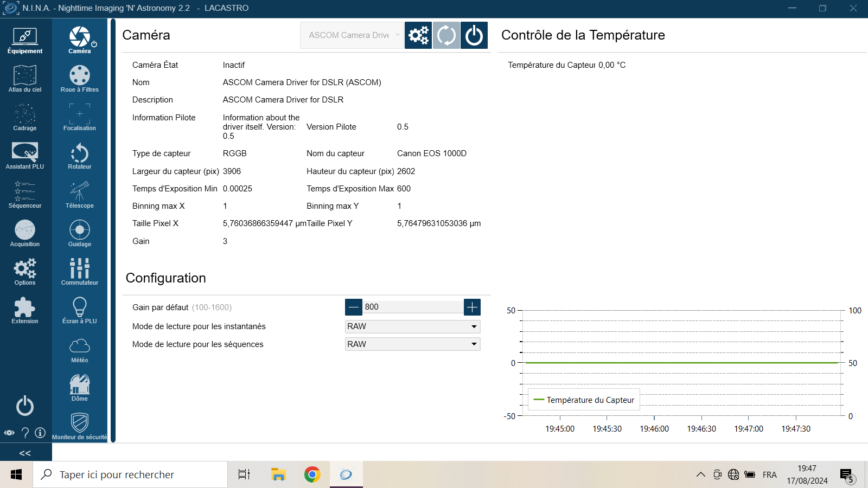
Task: Click the default gain value field
Action: click(x=413, y=307)
